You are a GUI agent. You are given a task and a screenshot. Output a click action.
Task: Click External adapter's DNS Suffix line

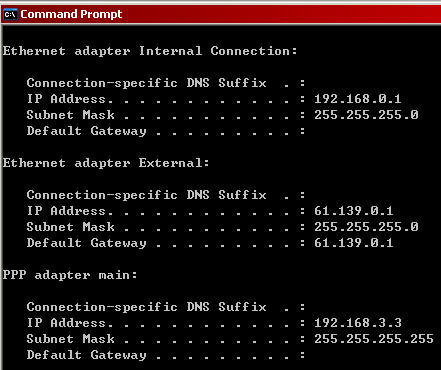pos(166,195)
